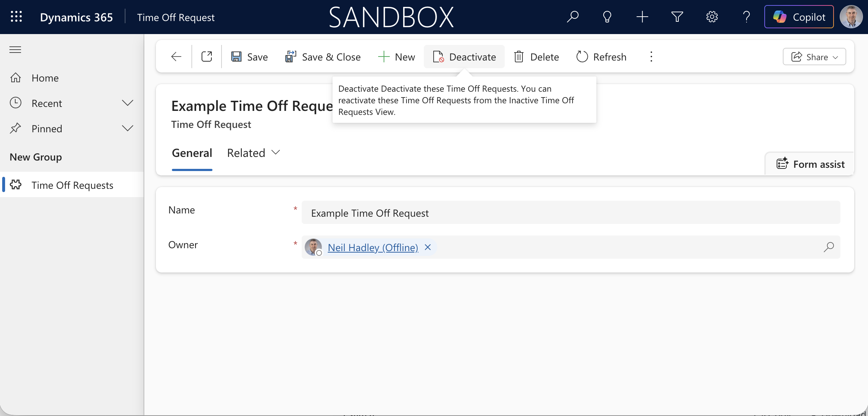Viewport: 868px width, 416px height.
Task: Click the Dynamics 365 brand link
Action: coord(76,17)
